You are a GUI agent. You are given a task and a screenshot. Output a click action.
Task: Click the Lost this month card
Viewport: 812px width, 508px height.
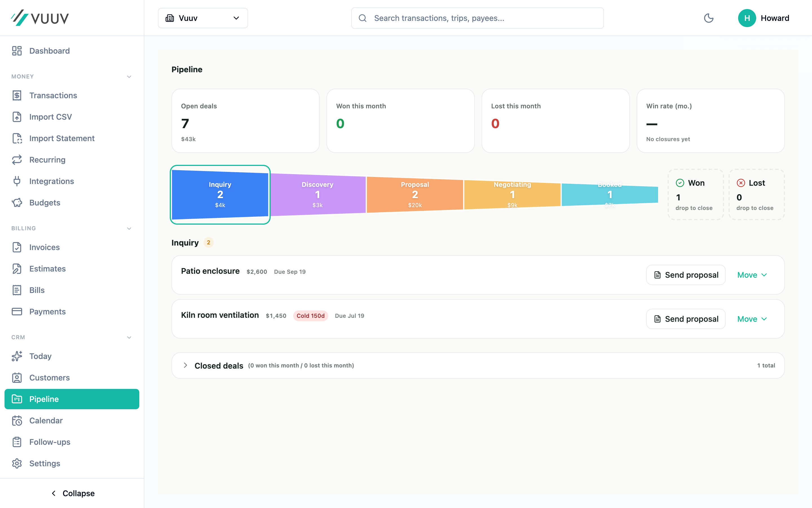(555, 121)
